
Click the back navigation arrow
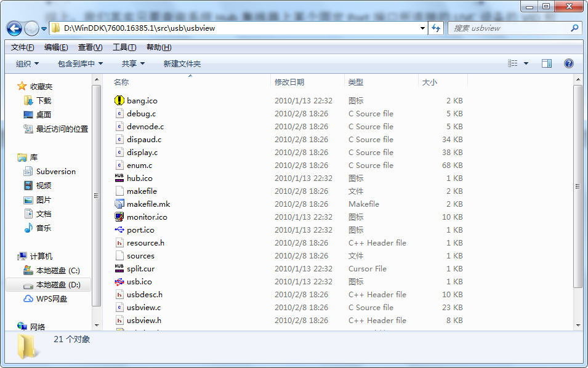click(x=14, y=28)
